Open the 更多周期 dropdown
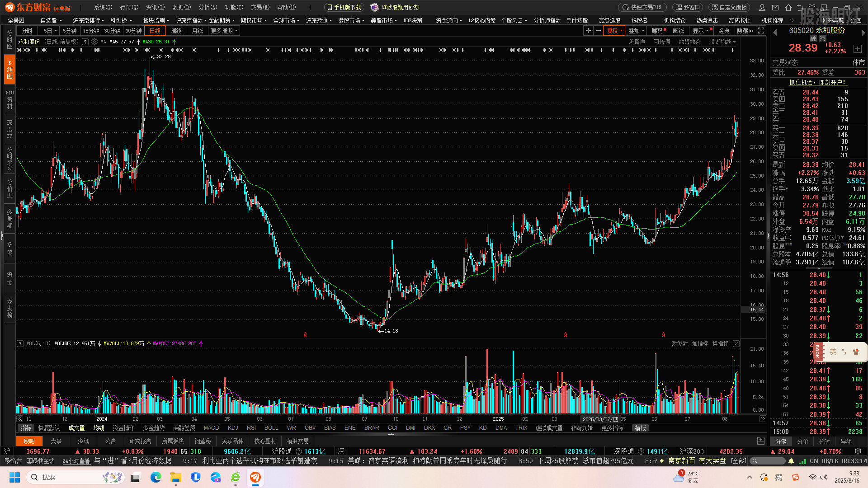 [224, 31]
